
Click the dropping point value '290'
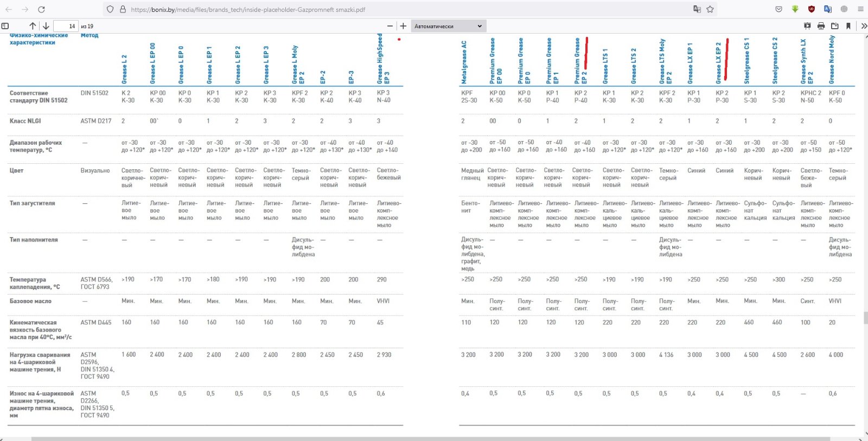(x=382, y=279)
